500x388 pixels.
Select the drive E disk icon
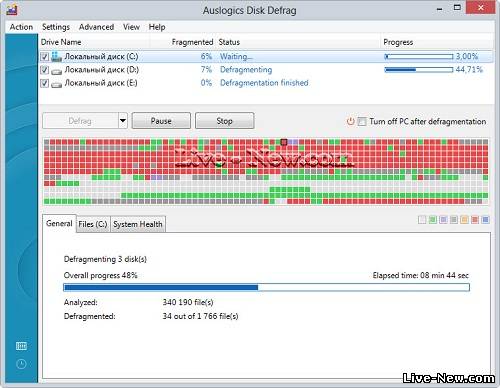click(x=57, y=84)
